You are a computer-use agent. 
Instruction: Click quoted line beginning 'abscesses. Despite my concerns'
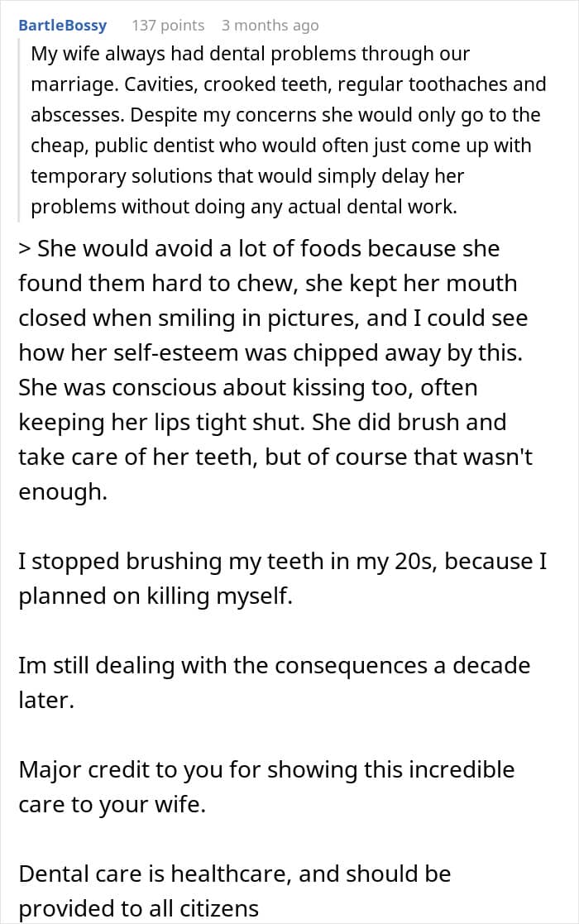tap(285, 115)
